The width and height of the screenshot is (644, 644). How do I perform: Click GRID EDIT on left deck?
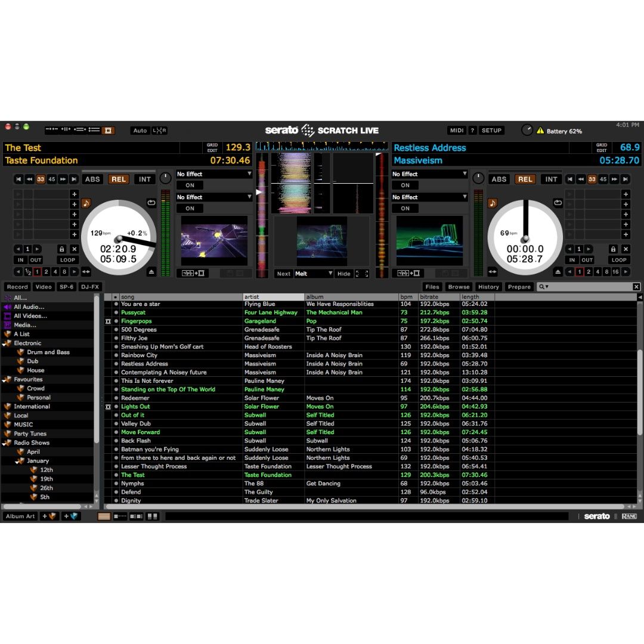pyautogui.click(x=212, y=147)
